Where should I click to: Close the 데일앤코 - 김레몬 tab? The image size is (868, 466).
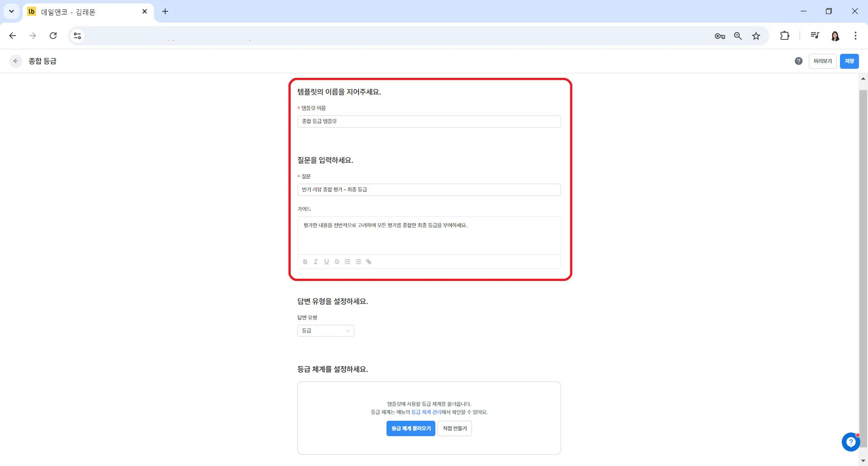145,11
